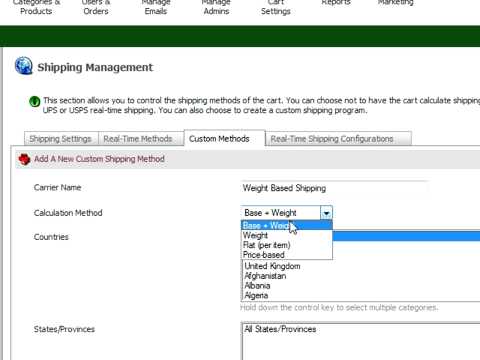Open the Manage Emails menu
The height and width of the screenshot is (360, 480).
156,7
